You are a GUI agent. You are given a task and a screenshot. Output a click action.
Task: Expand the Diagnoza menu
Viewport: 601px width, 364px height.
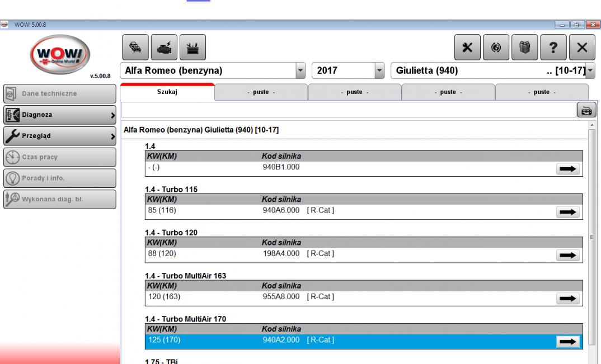(60, 115)
